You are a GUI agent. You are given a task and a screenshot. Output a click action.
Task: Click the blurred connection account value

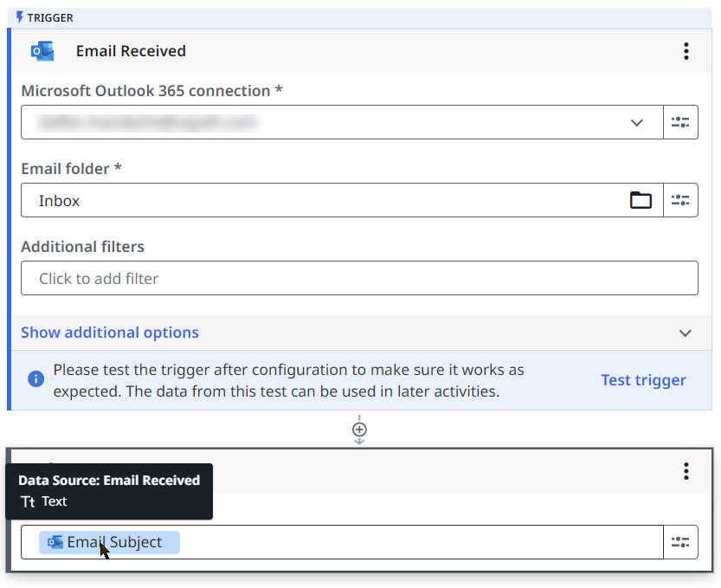tap(147, 122)
